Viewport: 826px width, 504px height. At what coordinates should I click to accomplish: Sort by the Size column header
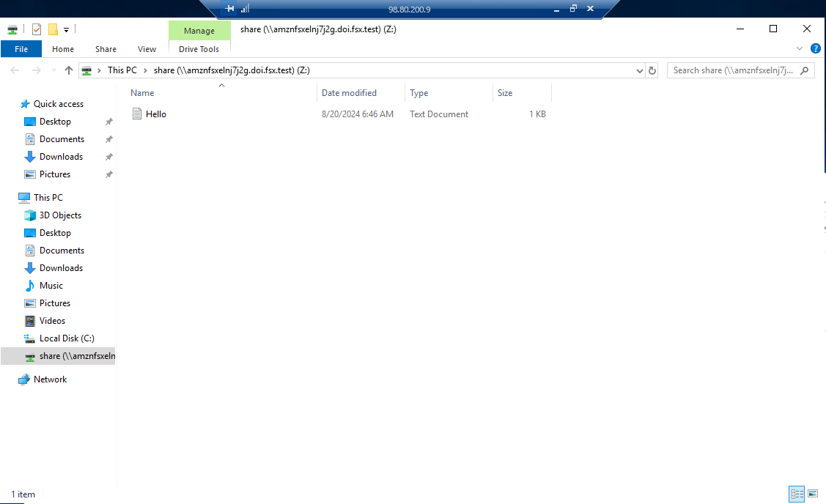point(522,93)
